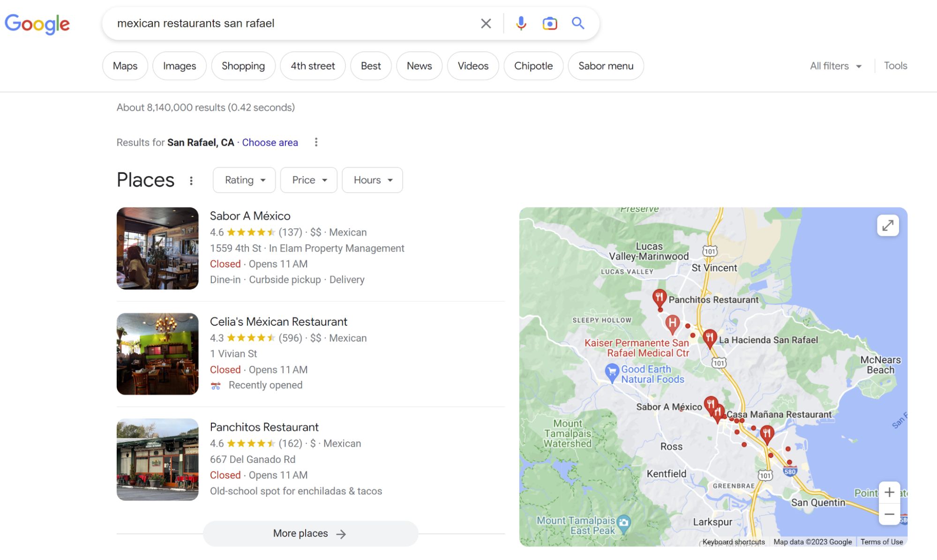The width and height of the screenshot is (937, 560).
Task: Switch to the Images tab
Action: coord(179,66)
